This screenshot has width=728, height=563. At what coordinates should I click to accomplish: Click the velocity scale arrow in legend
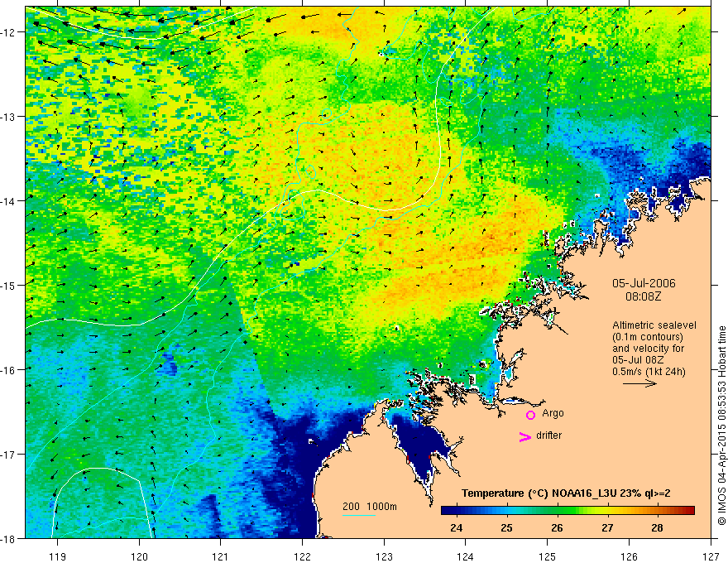click(639, 383)
